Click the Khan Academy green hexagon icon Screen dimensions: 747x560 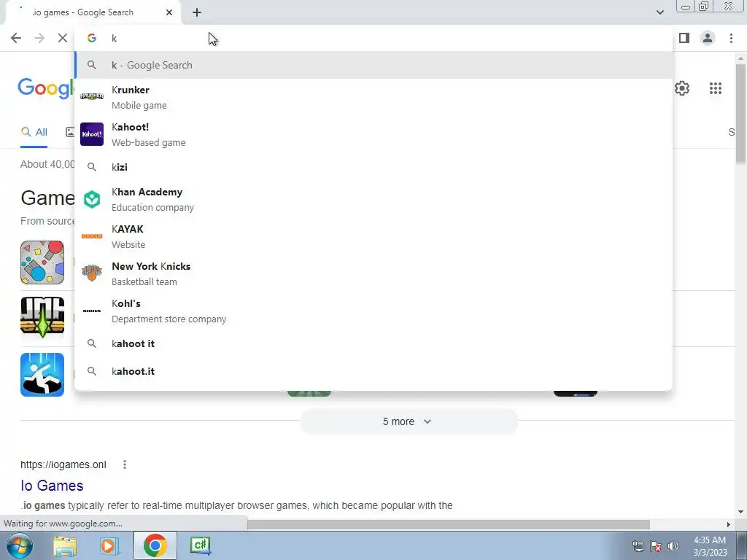[x=92, y=199]
